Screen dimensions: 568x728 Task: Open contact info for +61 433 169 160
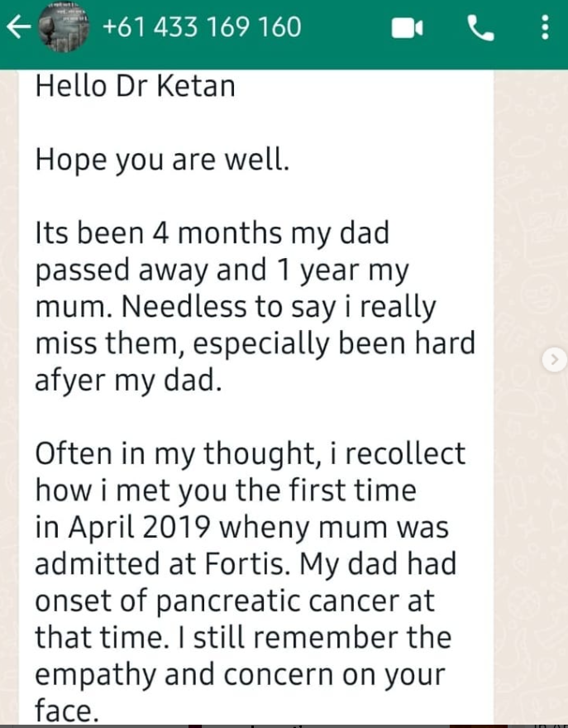pos(201,28)
